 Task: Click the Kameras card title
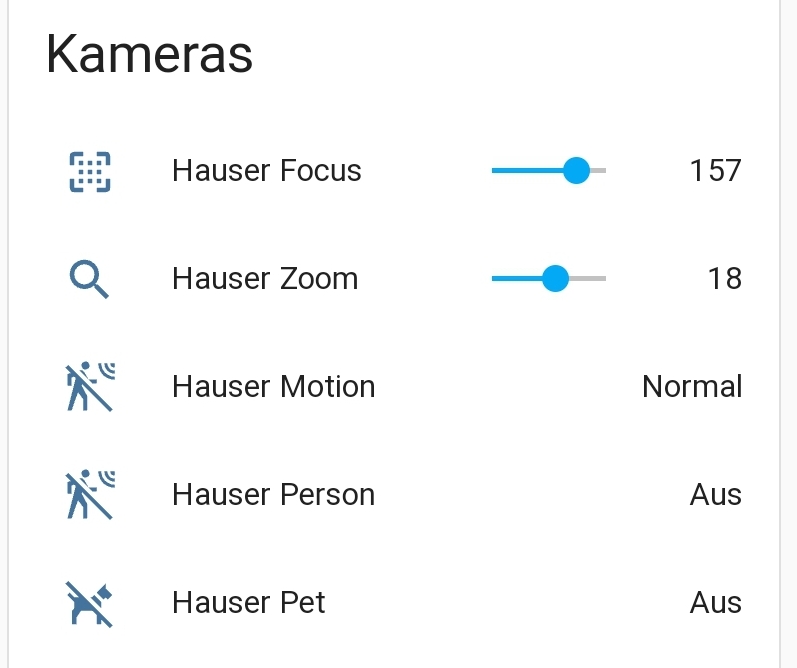coord(149,55)
